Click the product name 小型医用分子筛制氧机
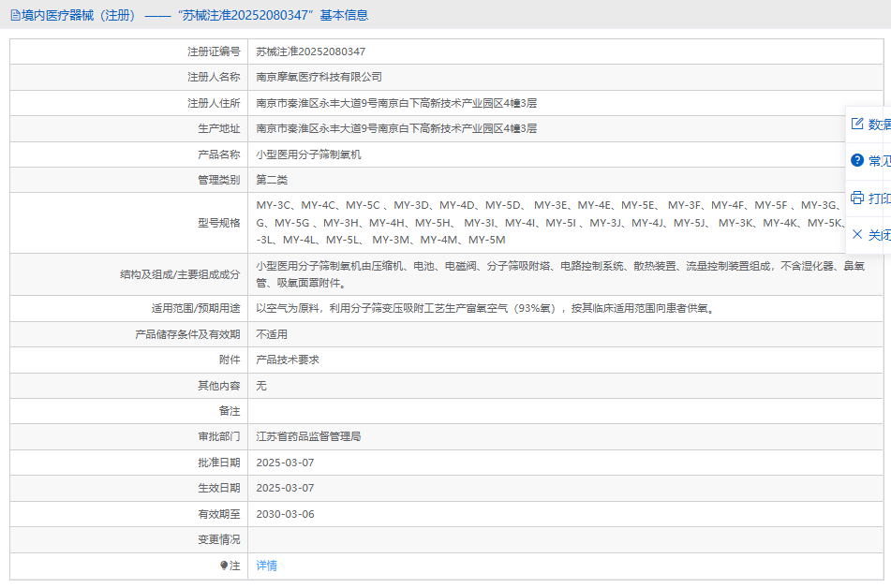 click(308, 154)
